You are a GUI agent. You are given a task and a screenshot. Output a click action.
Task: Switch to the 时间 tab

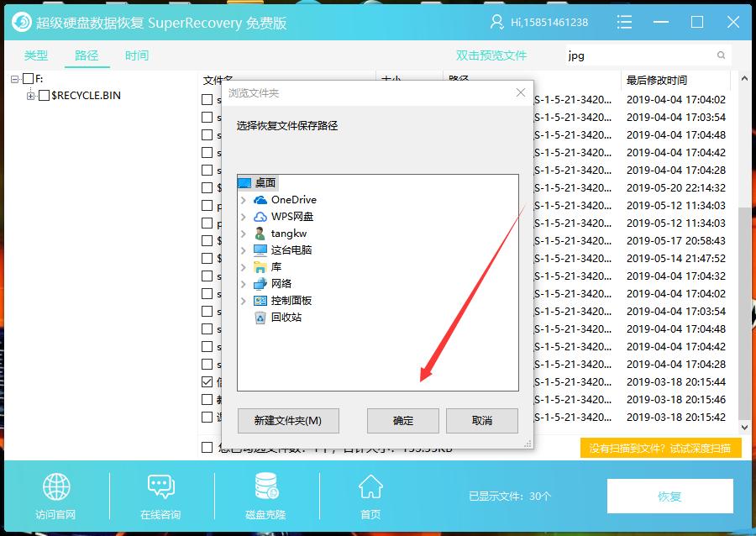click(x=137, y=55)
